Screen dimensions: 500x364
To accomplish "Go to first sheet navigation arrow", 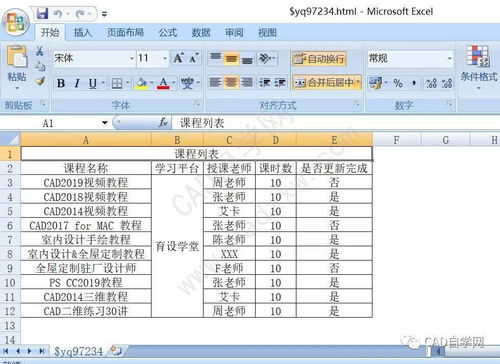I will tap(6, 351).
